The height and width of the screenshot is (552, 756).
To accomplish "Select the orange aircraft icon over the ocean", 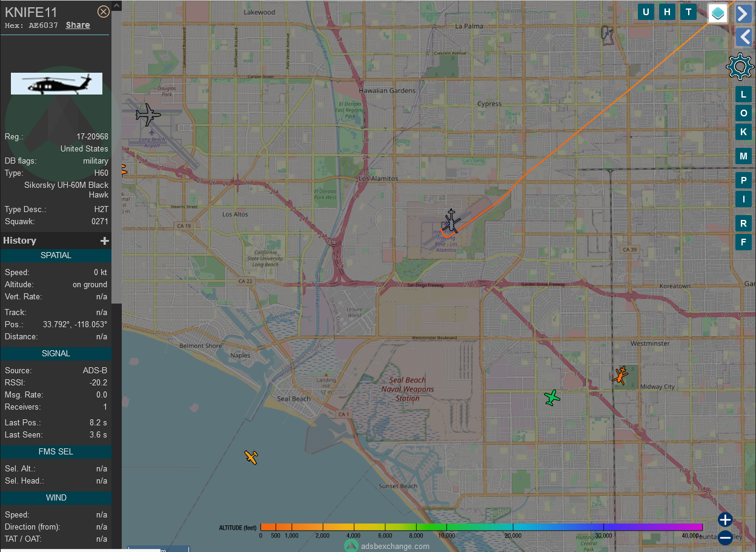I will point(251,457).
